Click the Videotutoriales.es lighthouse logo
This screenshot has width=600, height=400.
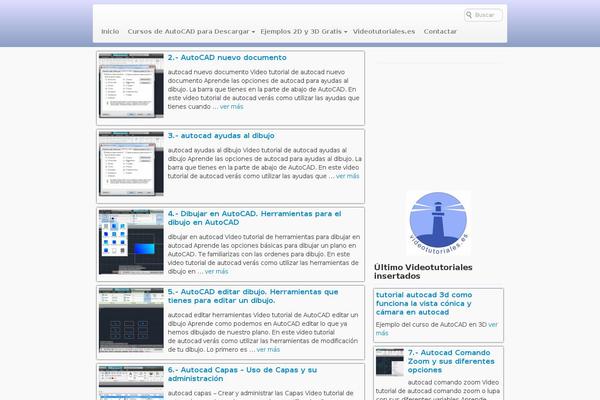(438, 223)
